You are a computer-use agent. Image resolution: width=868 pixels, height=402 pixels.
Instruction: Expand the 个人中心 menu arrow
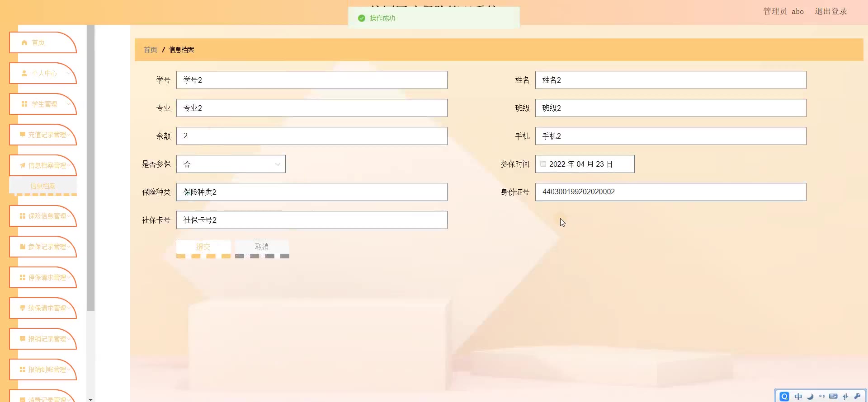69,73
